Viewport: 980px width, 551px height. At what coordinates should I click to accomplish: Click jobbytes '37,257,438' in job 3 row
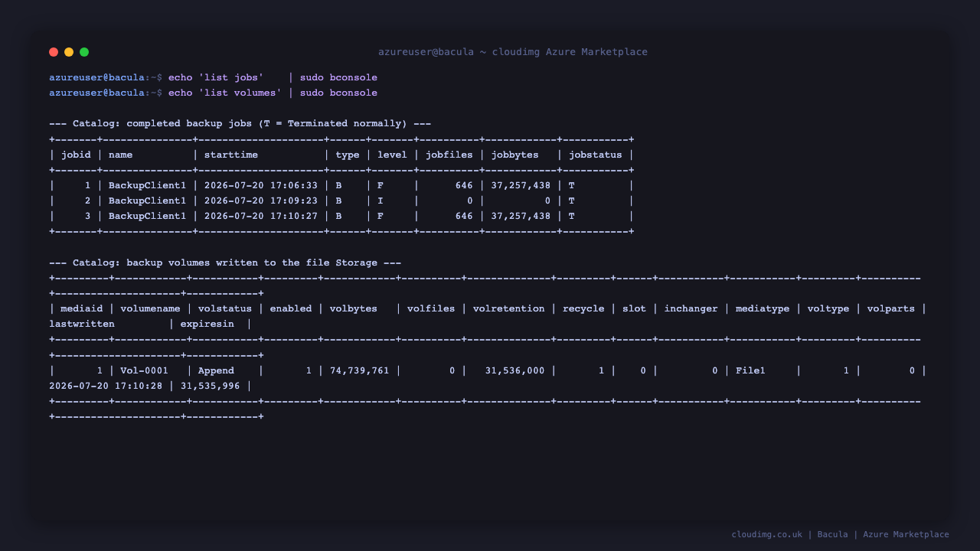(521, 217)
